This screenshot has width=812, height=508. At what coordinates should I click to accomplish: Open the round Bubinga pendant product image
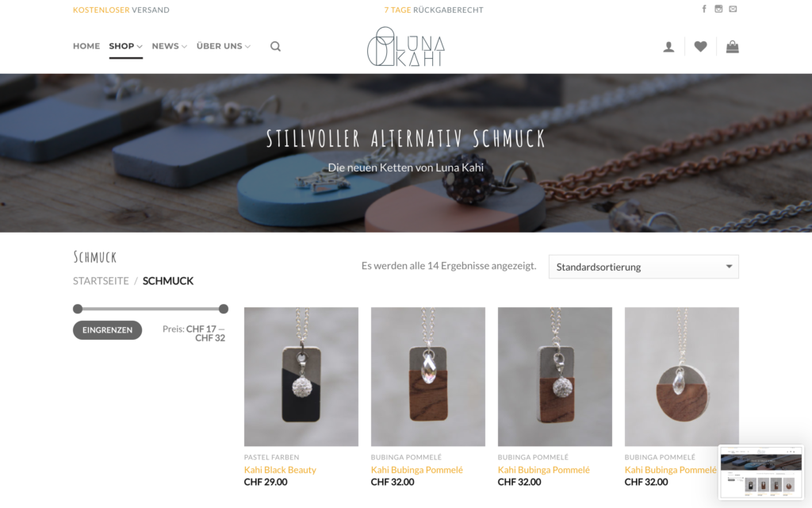tap(681, 377)
